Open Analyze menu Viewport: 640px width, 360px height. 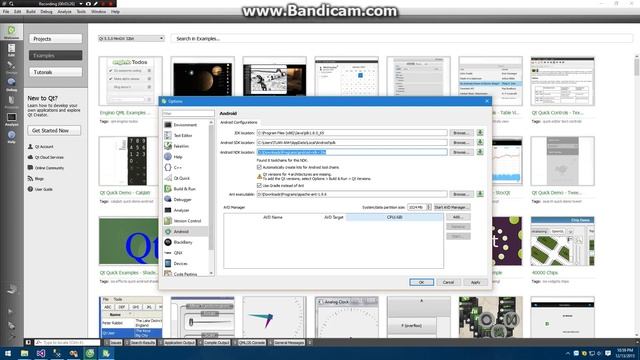(64, 12)
